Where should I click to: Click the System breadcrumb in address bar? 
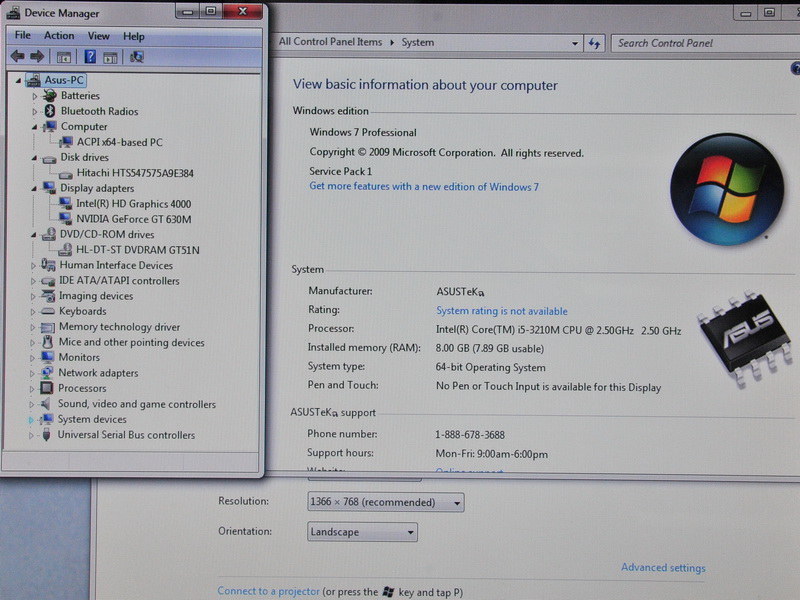(417, 42)
